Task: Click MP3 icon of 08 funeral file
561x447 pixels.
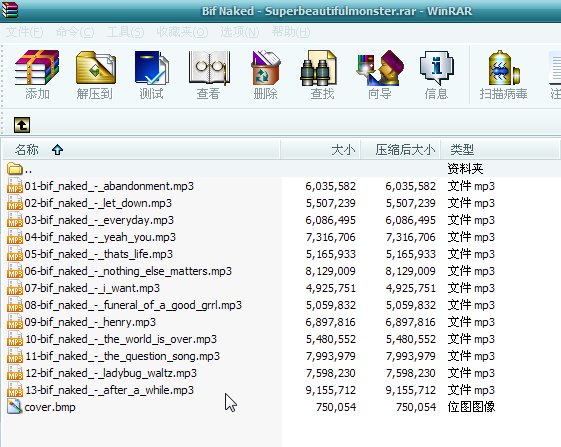Action: pos(15,305)
